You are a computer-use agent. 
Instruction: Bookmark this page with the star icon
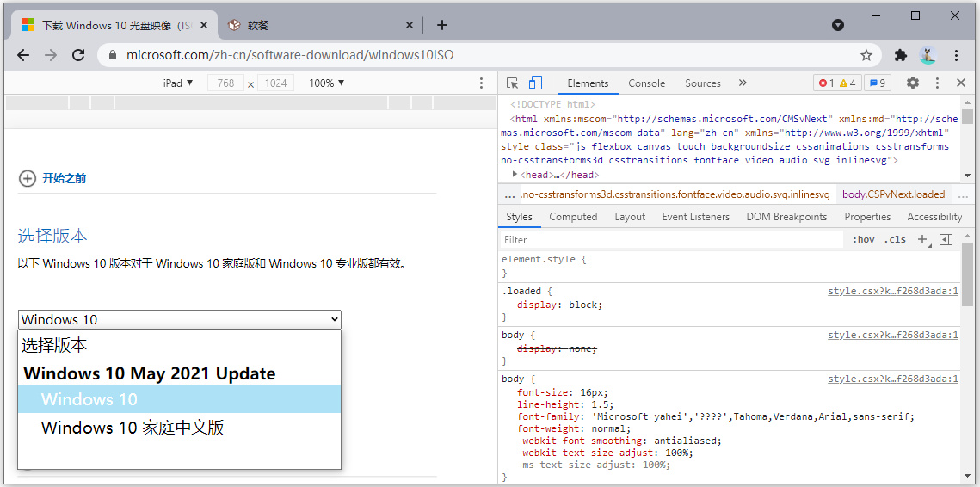866,55
